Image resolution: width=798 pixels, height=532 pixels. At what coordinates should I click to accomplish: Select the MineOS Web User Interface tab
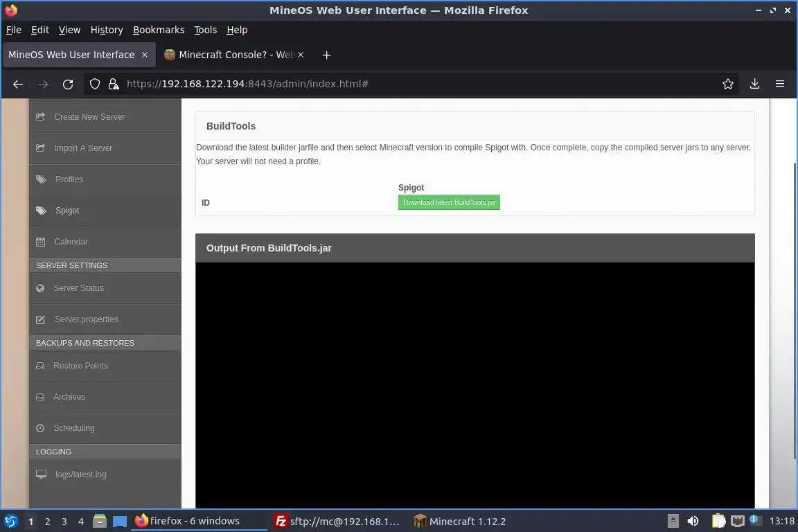click(x=79, y=55)
